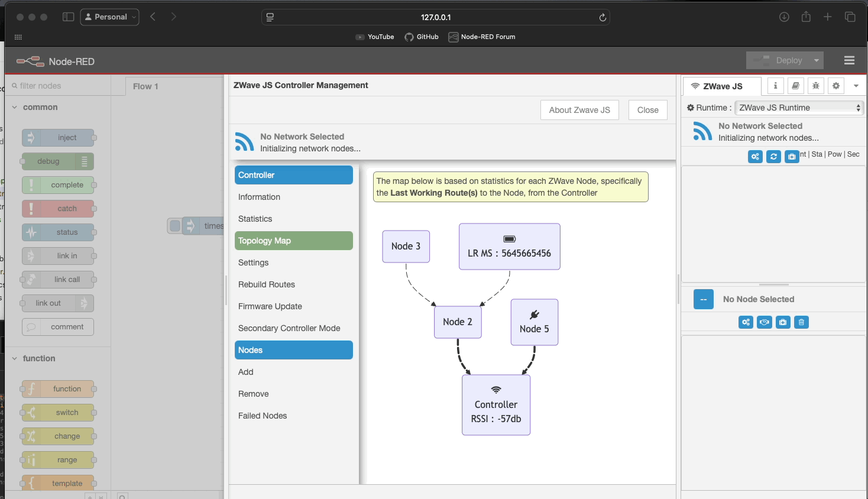868x499 pixels.
Task: Click the trash remove node icon
Action: pyautogui.click(x=801, y=322)
